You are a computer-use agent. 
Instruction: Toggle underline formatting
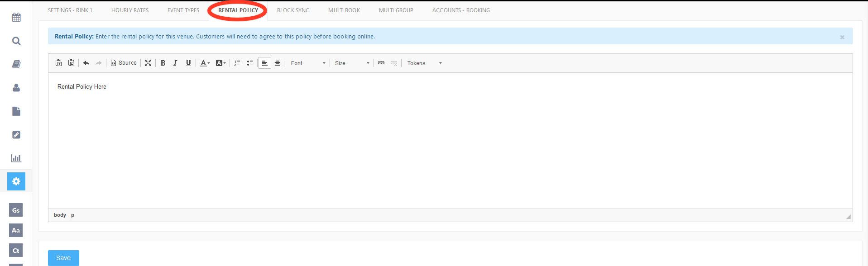pyautogui.click(x=188, y=63)
